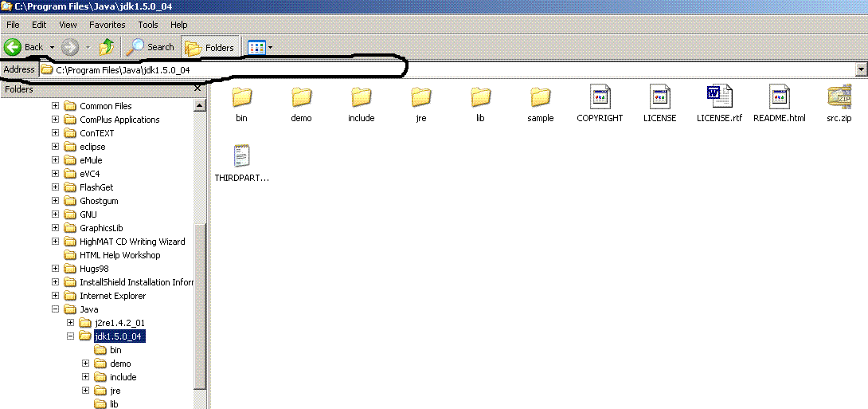This screenshot has width=868, height=409.
Task: Click the Forward arrow button
Action: tap(70, 47)
